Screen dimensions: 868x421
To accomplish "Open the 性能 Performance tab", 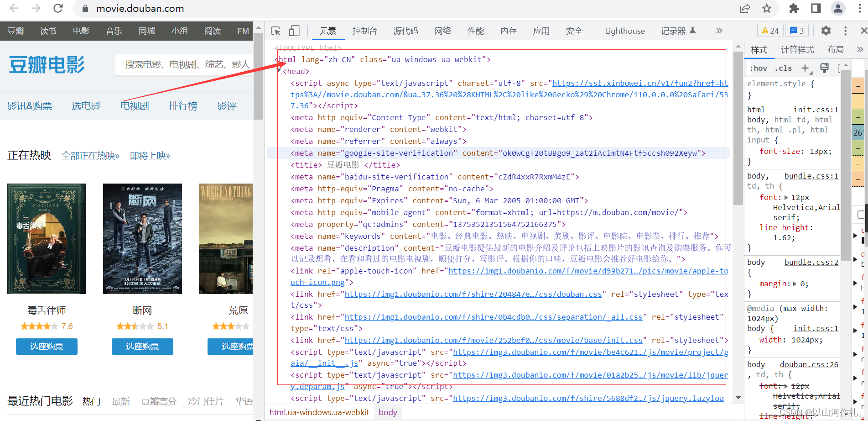I will click(475, 31).
